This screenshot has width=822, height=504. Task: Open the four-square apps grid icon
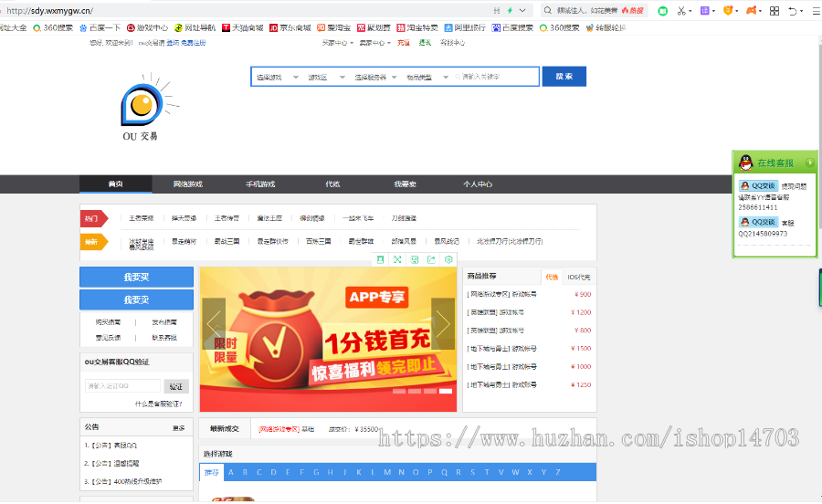(775, 10)
